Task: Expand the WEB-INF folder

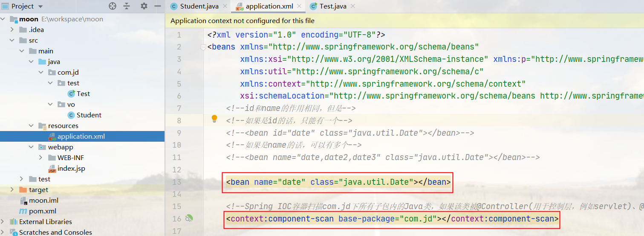Action: (41, 158)
